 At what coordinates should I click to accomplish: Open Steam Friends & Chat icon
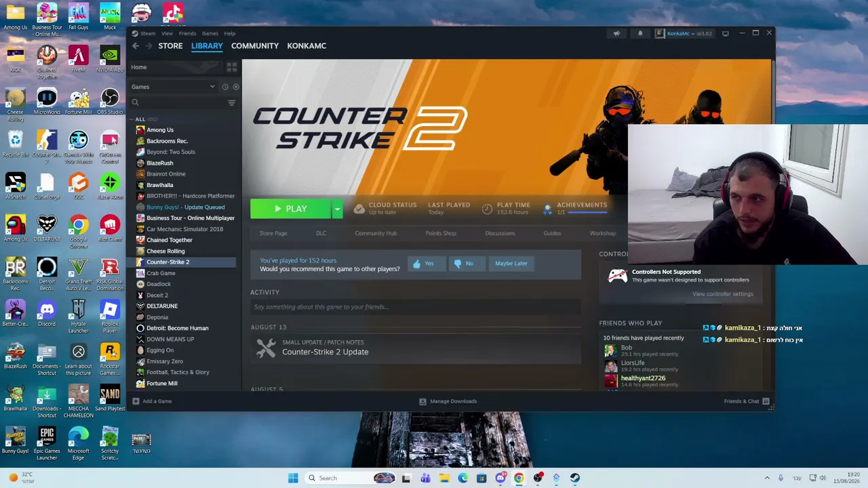[x=766, y=401]
